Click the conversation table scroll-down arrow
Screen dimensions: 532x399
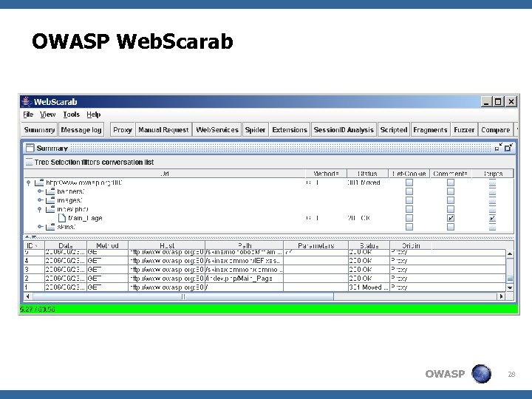[510, 287]
